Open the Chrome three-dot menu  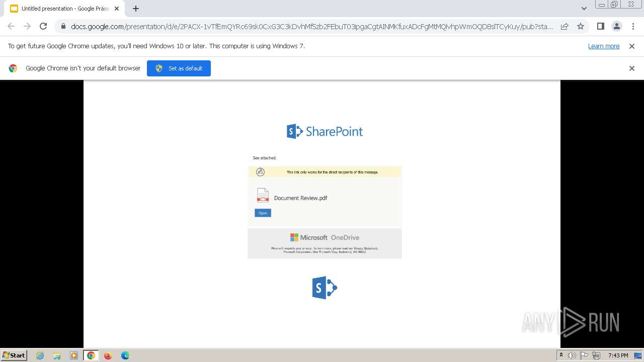click(x=633, y=26)
